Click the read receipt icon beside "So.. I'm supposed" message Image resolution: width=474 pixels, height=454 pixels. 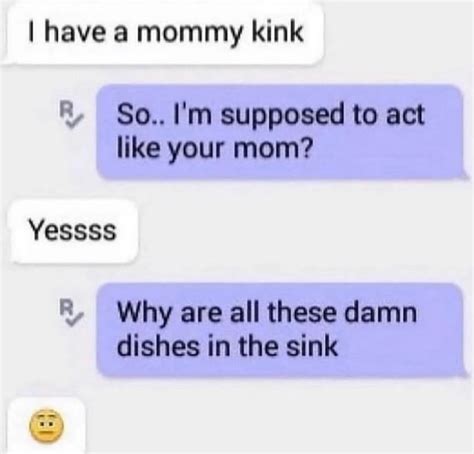(x=71, y=115)
